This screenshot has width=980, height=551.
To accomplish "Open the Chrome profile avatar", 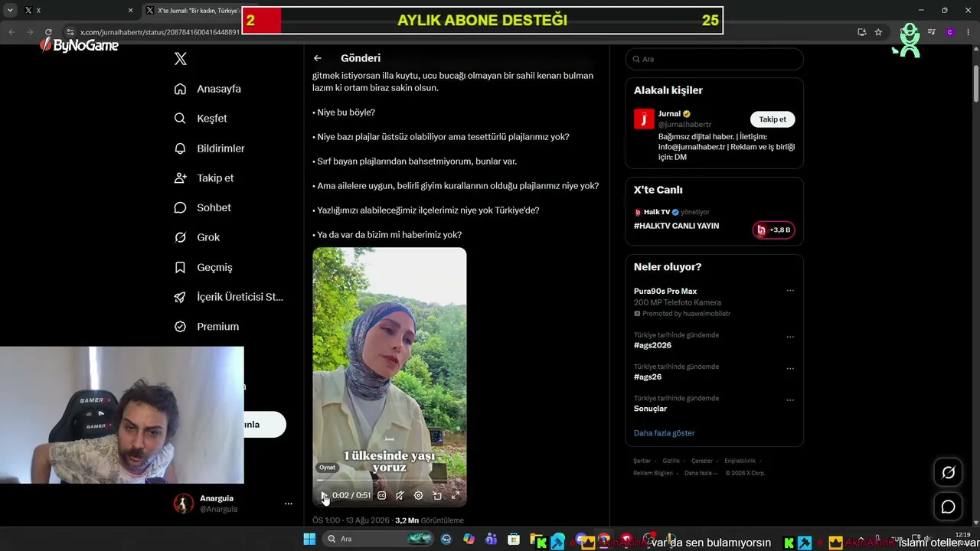I will (x=950, y=32).
